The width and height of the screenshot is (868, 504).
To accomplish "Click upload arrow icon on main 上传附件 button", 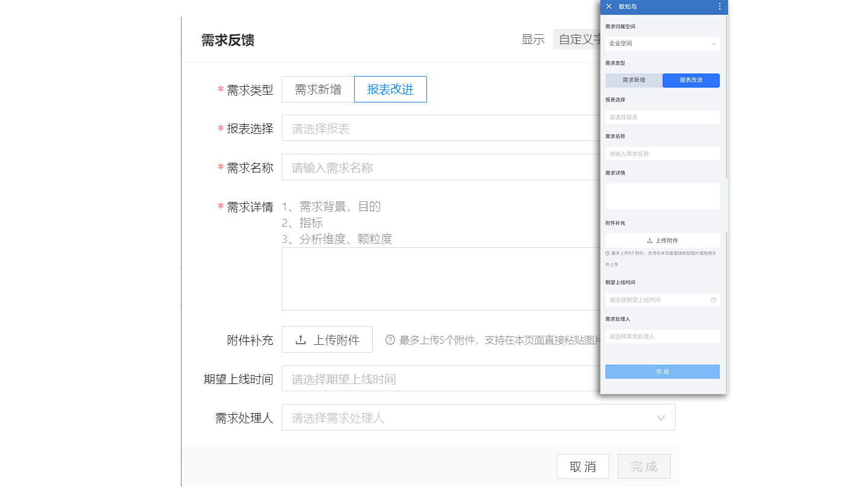I will [x=302, y=339].
